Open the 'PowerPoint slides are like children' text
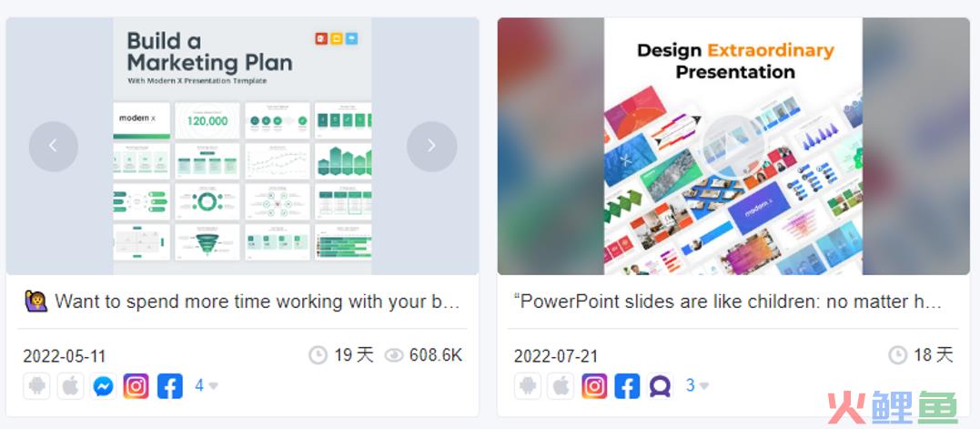Image resolution: width=980 pixels, height=429 pixels. (728, 301)
